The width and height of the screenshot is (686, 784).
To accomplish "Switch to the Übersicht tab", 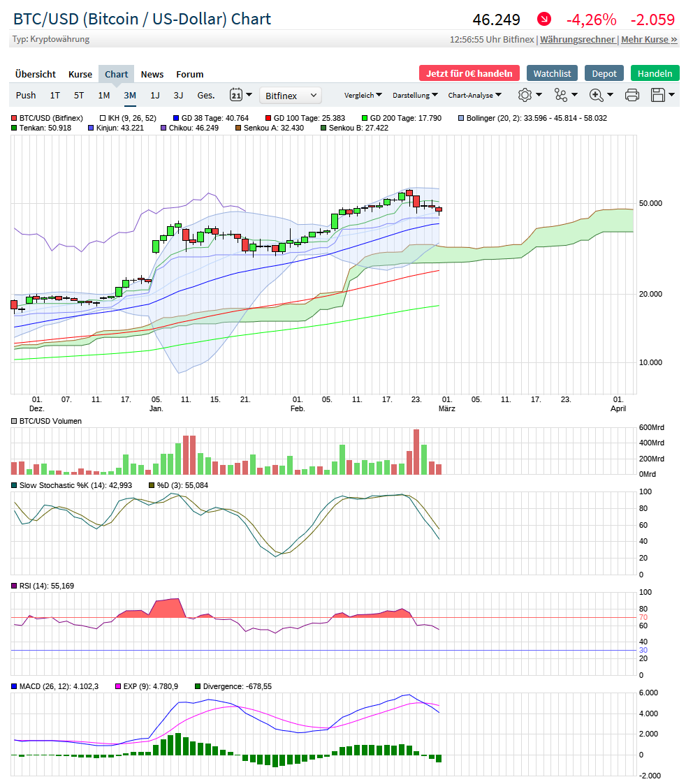I will click(x=36, y=74).
